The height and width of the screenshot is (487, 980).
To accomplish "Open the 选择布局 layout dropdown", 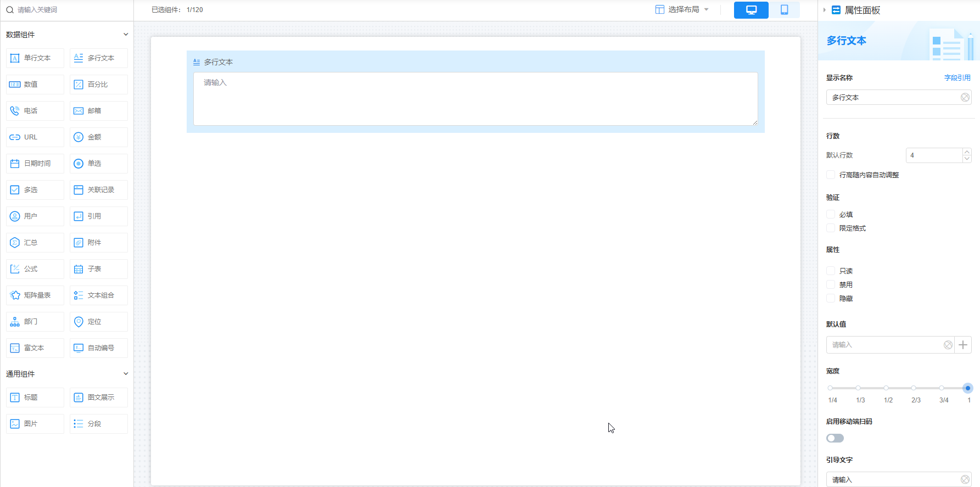I will pyautogui.click(x=682, y=10).
